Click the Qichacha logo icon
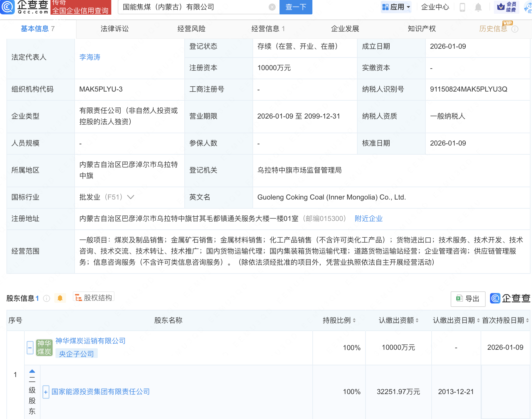 (7, 7)
